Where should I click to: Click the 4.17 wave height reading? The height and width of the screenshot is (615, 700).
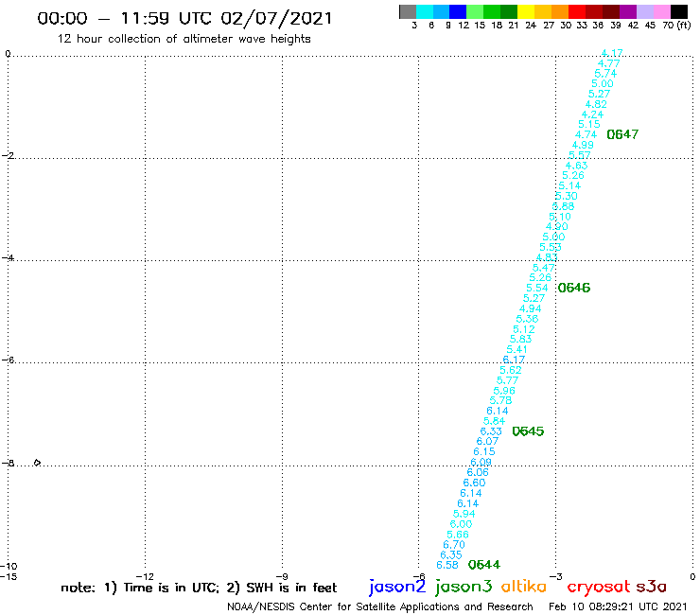coord(612,53)
